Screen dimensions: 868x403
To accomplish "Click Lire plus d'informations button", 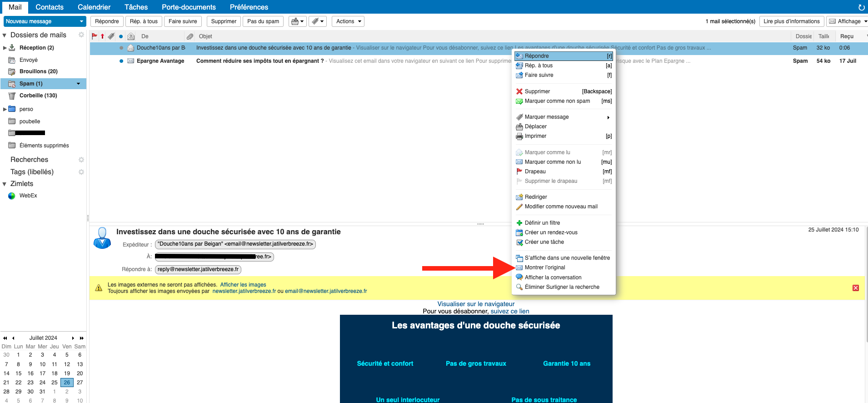I will [792, 21].
